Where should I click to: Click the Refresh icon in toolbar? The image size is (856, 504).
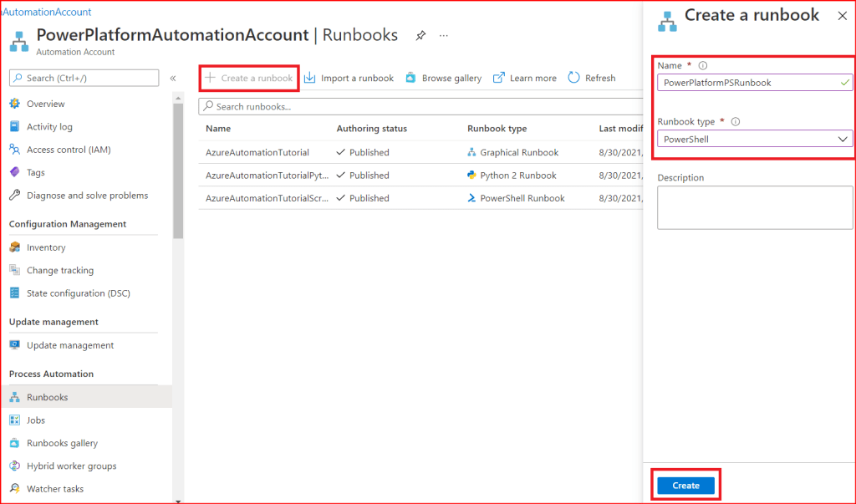click(x=573, y=78)
